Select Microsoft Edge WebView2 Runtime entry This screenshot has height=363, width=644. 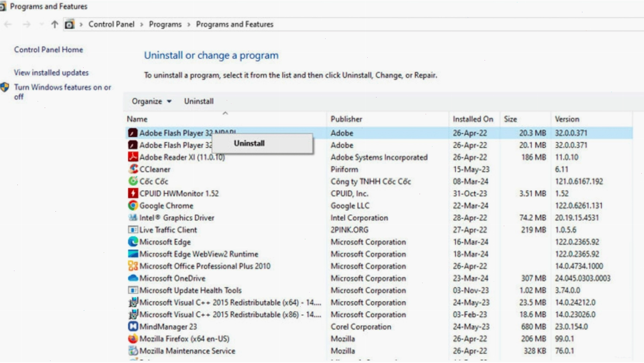click(199, 254)
